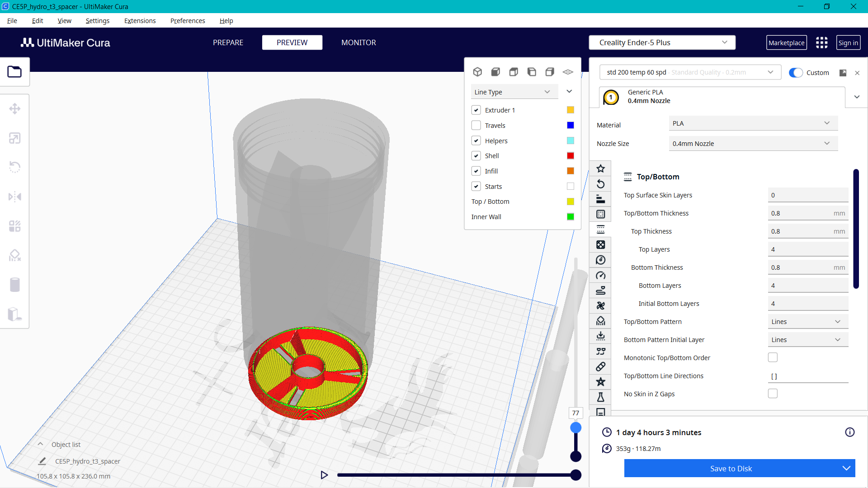The width and height of the screenshot is (868, 488).
Task: Open the Cooling settings section (fan icon)
Action: click(x=600, y=305)
